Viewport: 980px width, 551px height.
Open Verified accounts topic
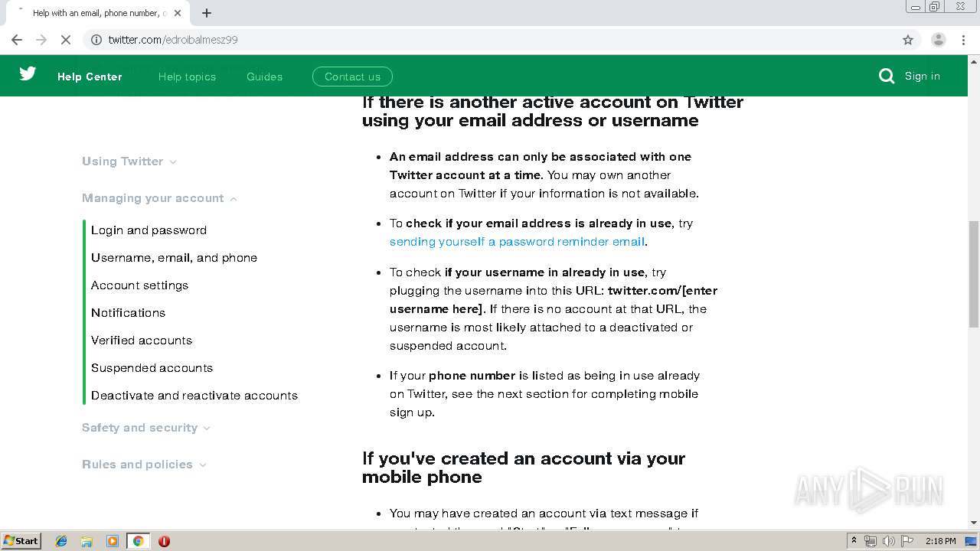142,341
